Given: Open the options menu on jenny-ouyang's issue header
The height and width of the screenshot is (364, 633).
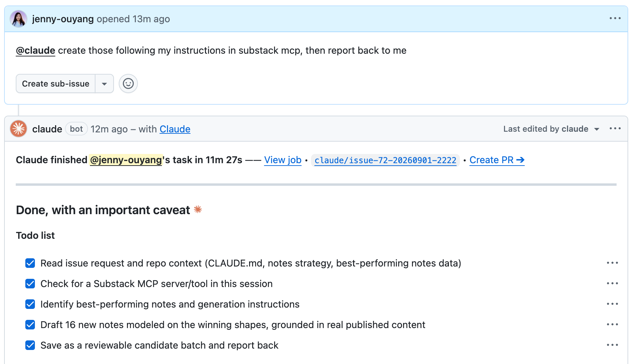Looking at the screenshot, I should coord(615,18).
